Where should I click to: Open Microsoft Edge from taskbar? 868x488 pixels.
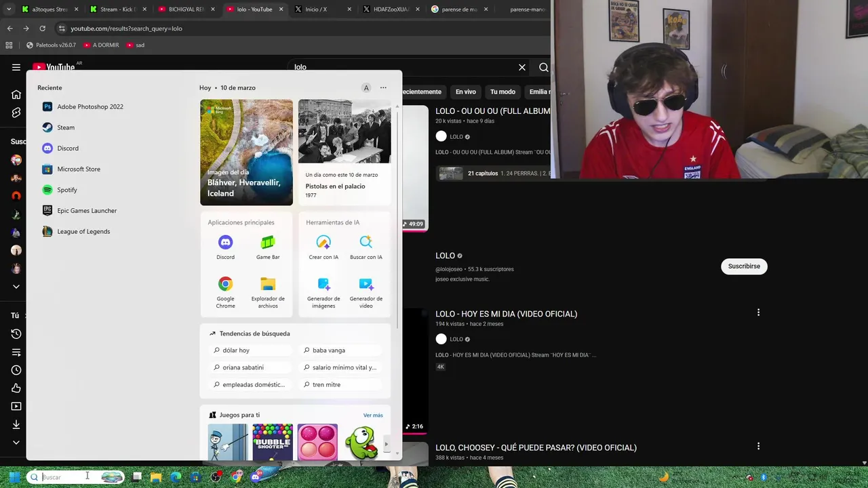(176, 477)
